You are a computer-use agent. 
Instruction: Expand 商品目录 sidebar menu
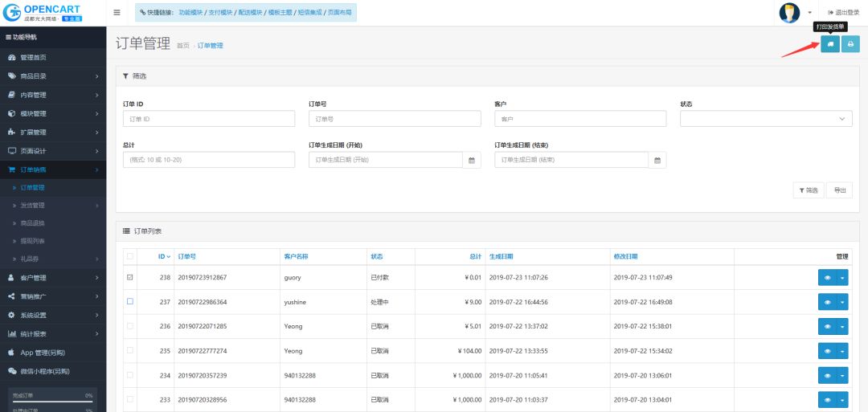coord(53,76)
